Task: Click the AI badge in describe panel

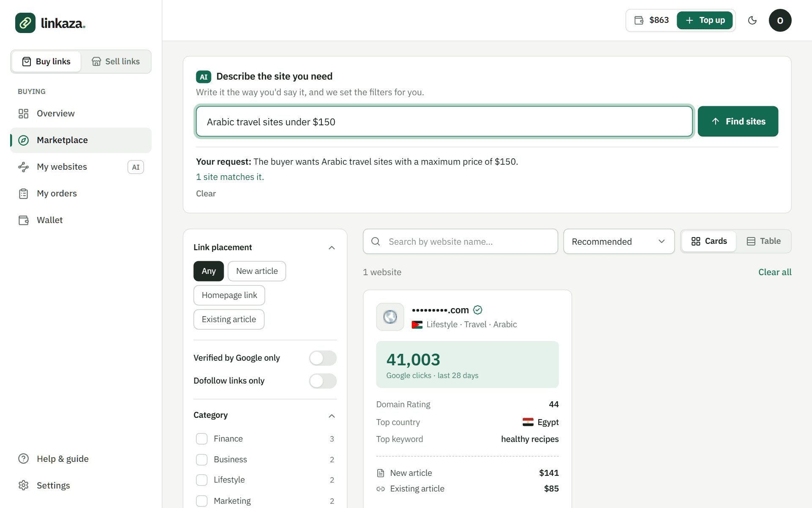Action: coord(203,77)
